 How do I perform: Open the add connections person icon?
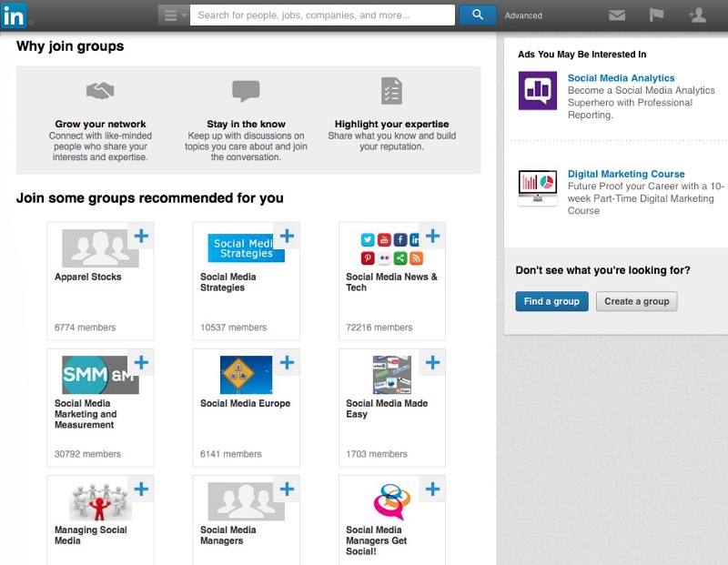697,15
